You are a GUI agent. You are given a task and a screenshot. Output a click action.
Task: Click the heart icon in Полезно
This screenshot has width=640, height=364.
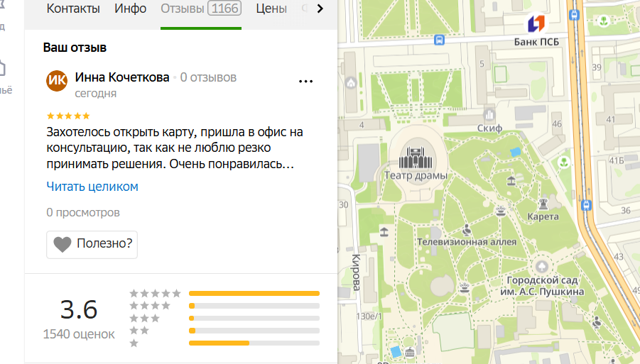pyautogui.click(x=63, y=245)
